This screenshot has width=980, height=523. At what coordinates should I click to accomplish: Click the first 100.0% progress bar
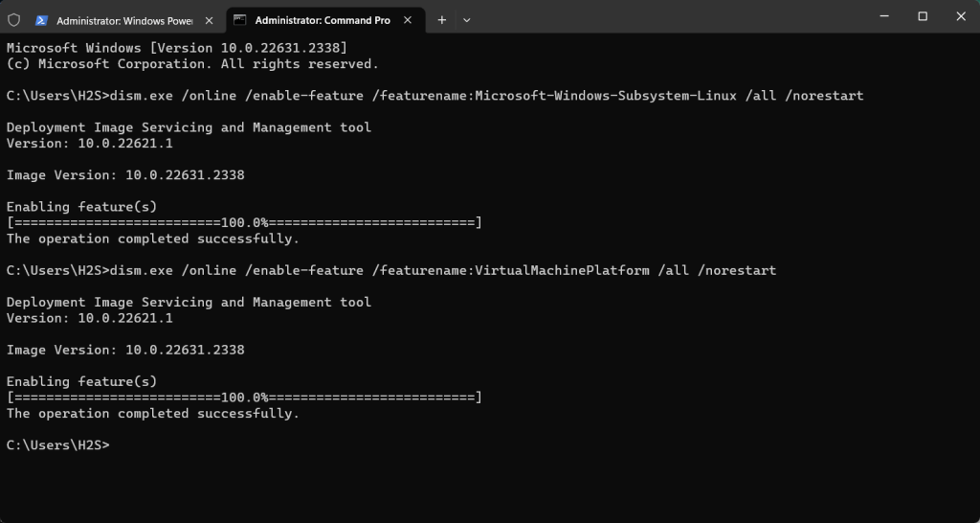click(244, 223)
